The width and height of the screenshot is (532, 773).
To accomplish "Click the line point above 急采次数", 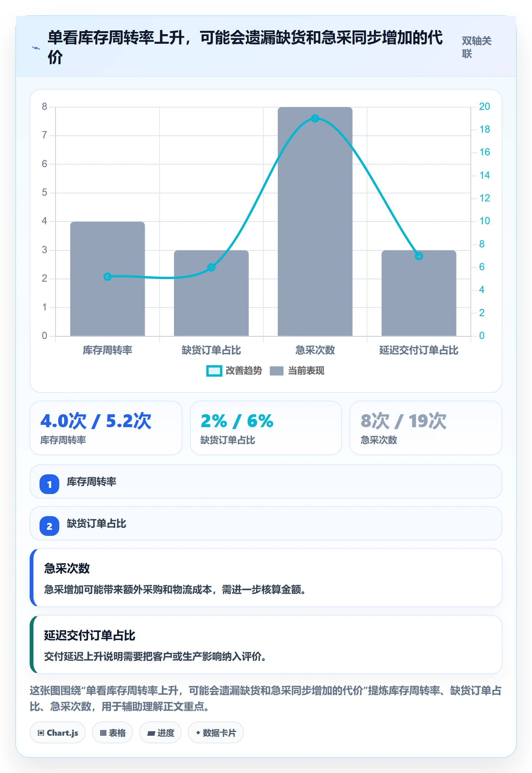I will click(315, 119).
